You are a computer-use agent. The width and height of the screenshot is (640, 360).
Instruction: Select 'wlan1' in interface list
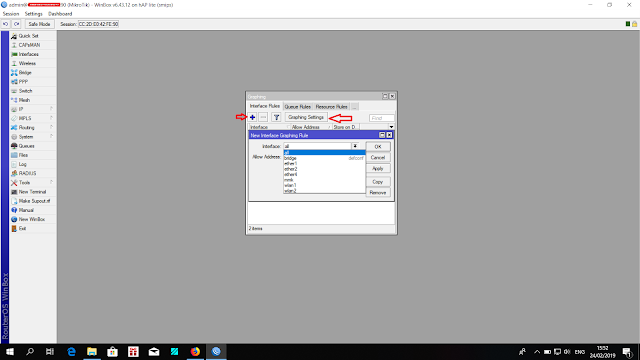click(324, 185)
